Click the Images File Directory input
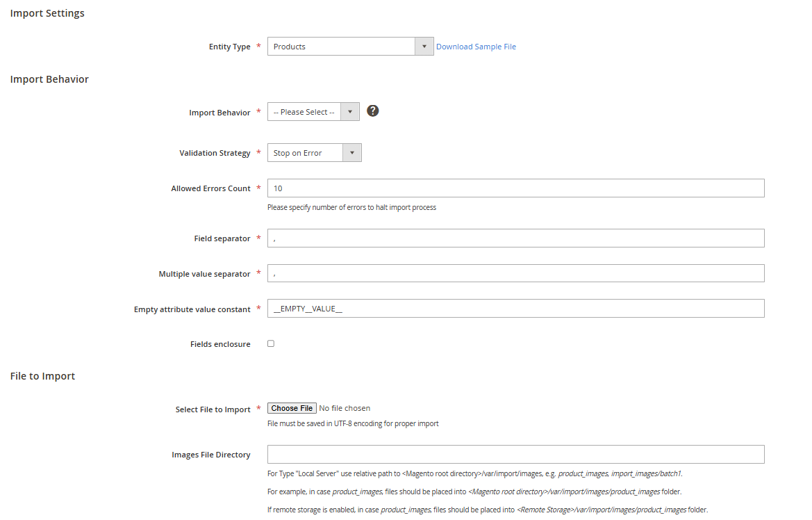This screenshot has width=812, height=520. point(515,454)
